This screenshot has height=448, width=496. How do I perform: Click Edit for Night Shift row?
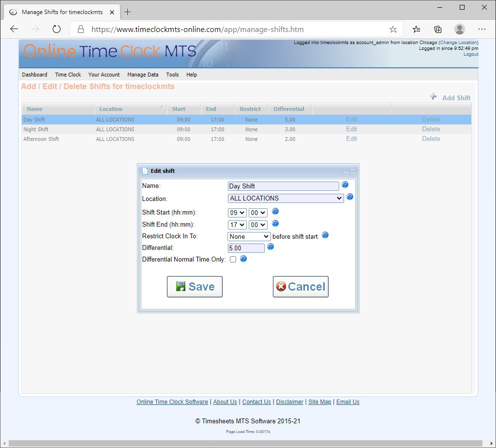tap(351, 129)
